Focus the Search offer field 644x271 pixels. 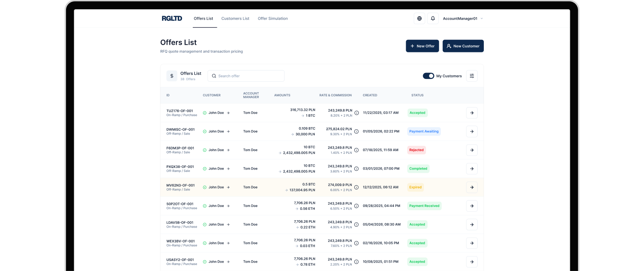pos(246,76)
